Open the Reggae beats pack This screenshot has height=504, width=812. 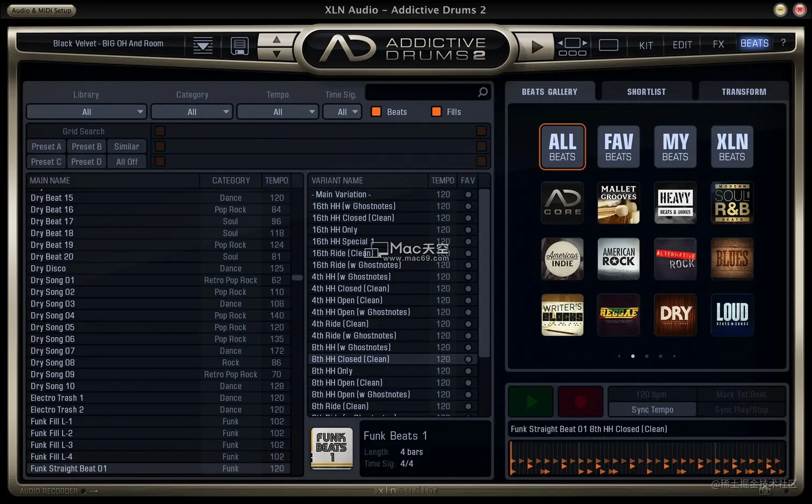tap(619, 315)
